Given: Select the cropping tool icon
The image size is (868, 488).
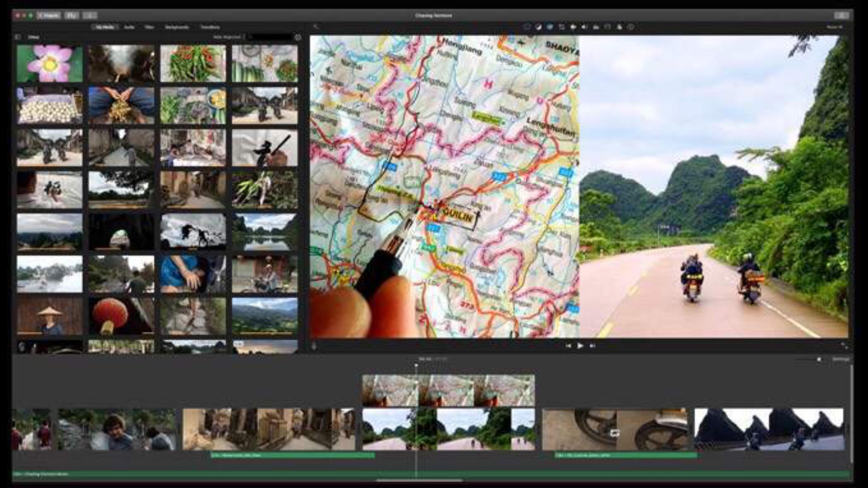Looking at the screenshot, I should tap(561, 27).
